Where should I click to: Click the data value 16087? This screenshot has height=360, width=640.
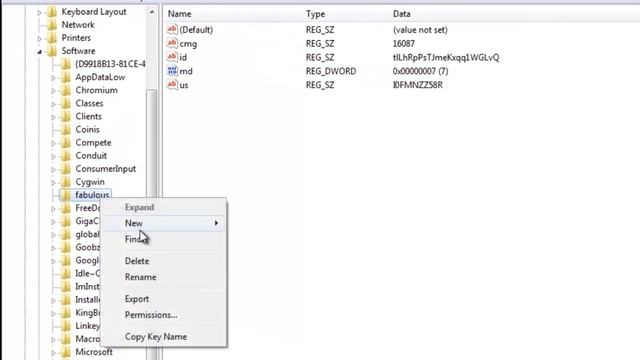[x=404, y=44]
